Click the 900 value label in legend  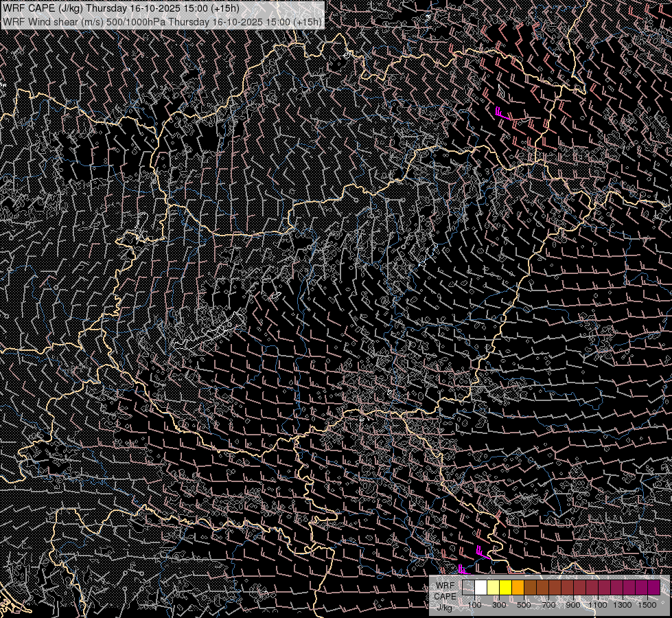573,605
